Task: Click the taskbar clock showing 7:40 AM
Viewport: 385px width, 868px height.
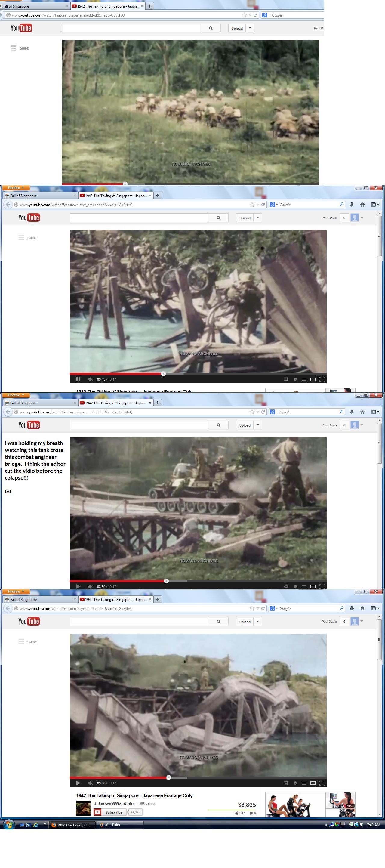Action: (373, 825)
